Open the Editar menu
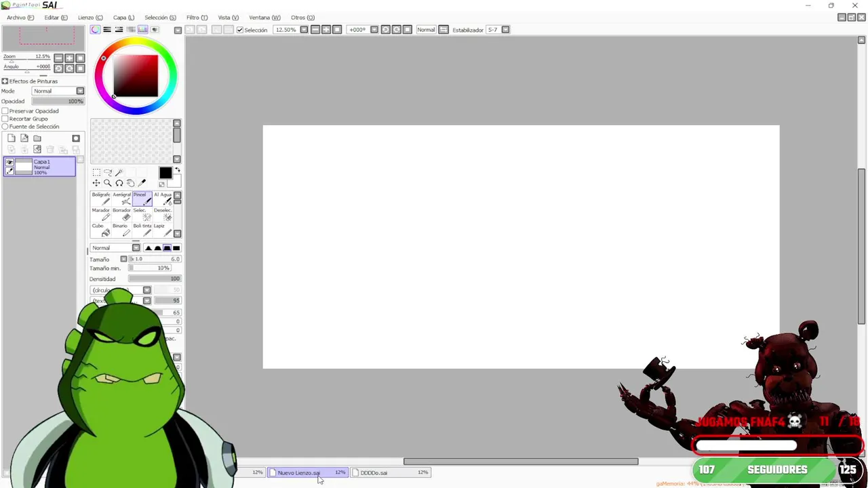The height and width of the screenshot is (488, 868). pos(56,18)
